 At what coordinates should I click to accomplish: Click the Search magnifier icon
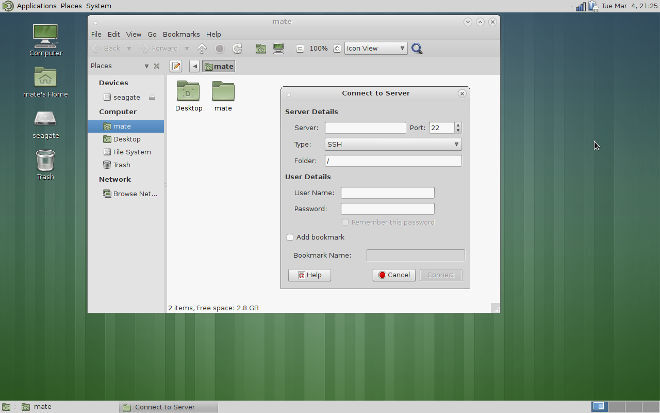click(417, 48)
